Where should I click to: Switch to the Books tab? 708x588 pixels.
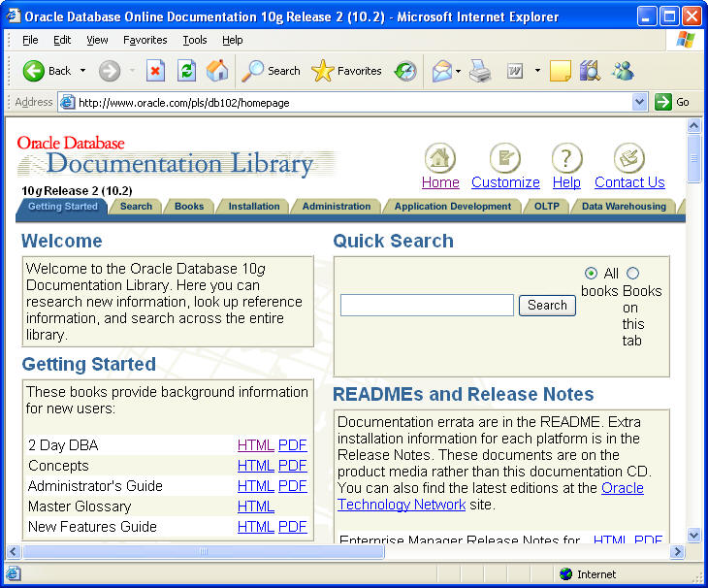(189, 207)
